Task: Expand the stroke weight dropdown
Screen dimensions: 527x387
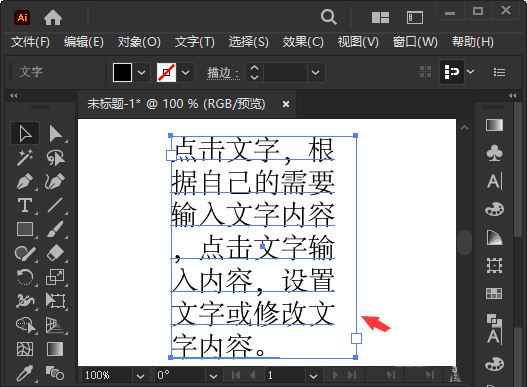Action: click(x=315, y=72)
